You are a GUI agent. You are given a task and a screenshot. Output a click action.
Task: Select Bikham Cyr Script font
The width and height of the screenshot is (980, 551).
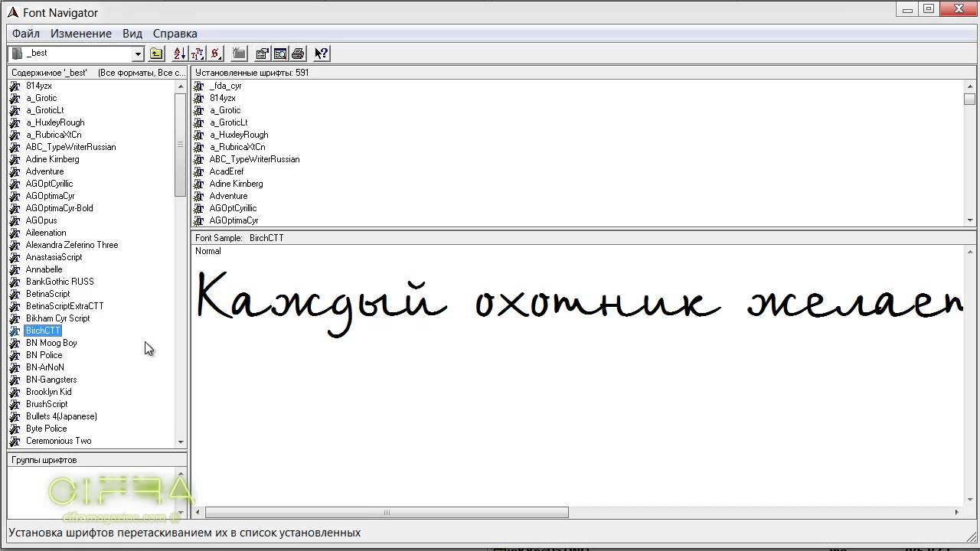point(58,318)
